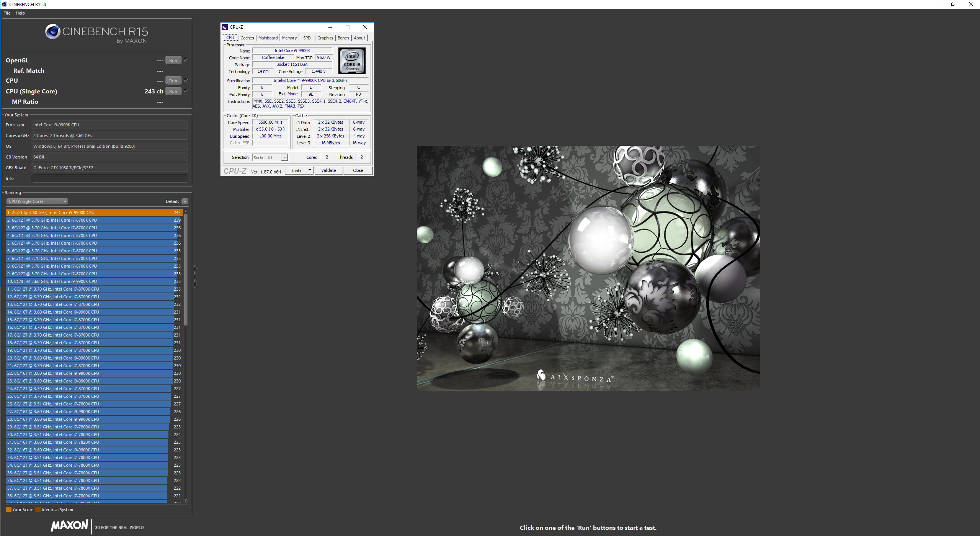
Task: Toggle the OpenGL test checkbox
Action: (186, 60)
